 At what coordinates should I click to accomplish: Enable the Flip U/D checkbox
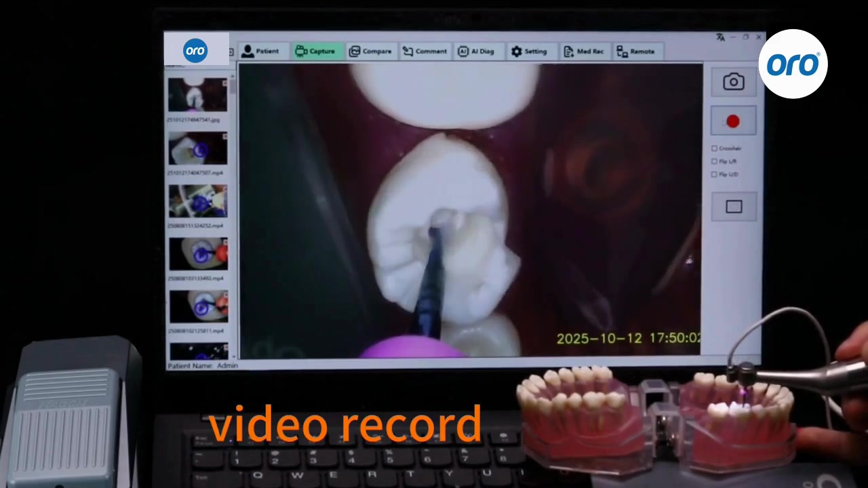[714, 174]
